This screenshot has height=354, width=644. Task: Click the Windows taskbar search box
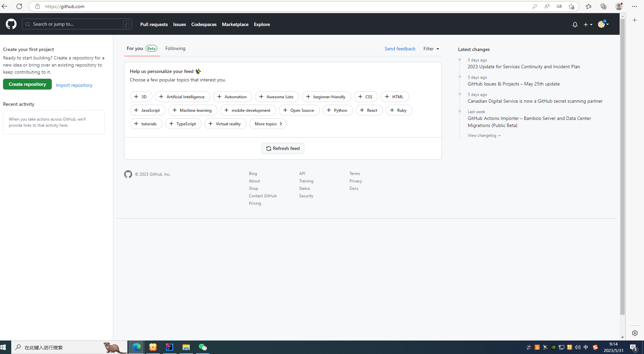69,347
